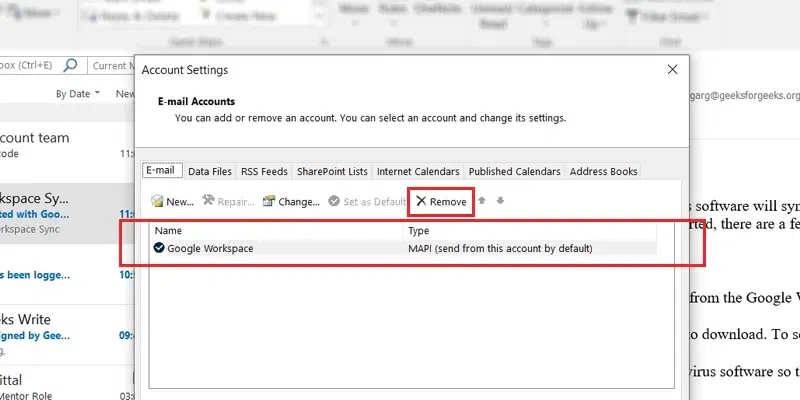Viewport: 800px width, 400px height.
Task: Click Set as Default option
Action: 366,202
